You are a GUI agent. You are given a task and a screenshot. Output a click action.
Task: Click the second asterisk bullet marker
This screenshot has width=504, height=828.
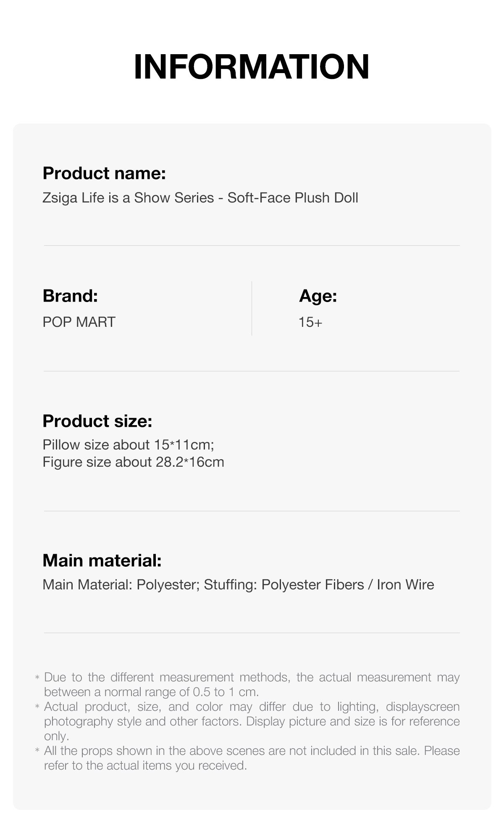[x=37, y=707]
